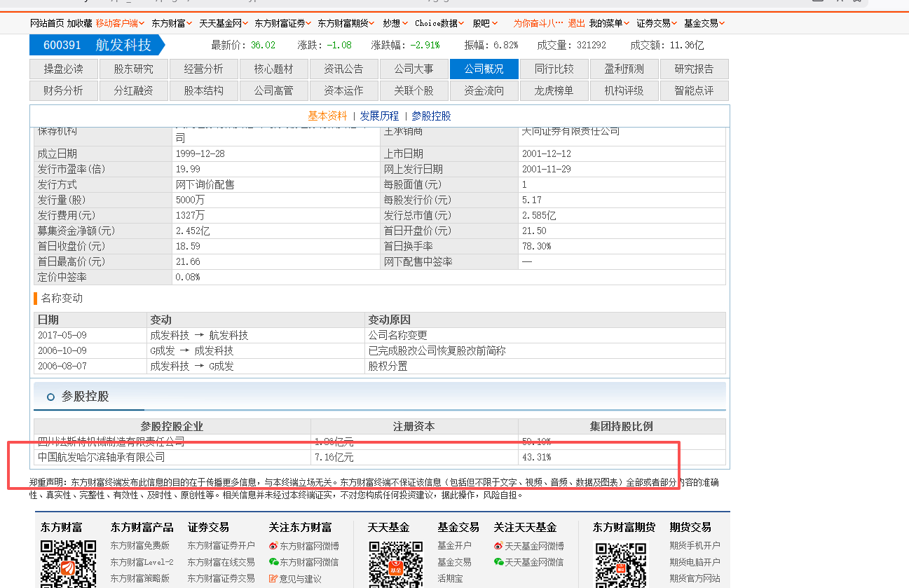Click the 意见与建议 feedback pencil icon

(x=273, y=579)
